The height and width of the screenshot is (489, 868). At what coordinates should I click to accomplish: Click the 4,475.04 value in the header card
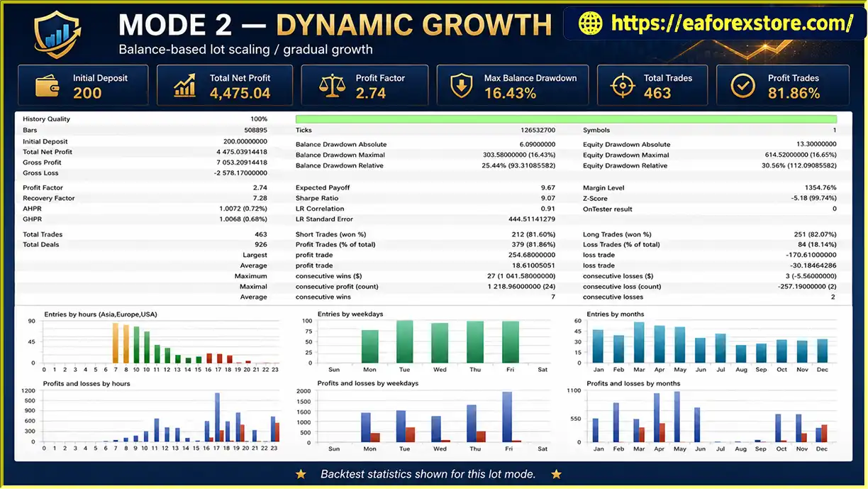click(x=240, y=93)
